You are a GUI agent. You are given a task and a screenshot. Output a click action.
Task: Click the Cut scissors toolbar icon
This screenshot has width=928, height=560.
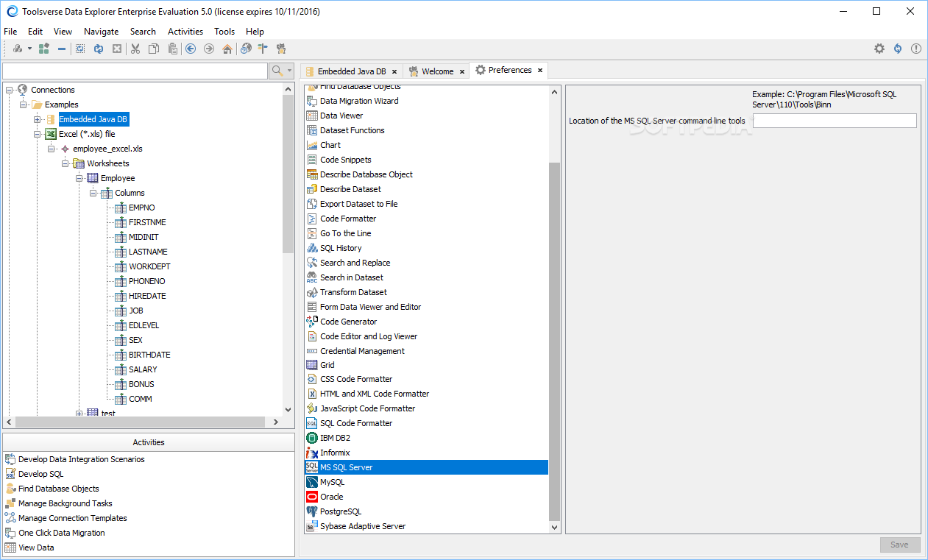135,49
